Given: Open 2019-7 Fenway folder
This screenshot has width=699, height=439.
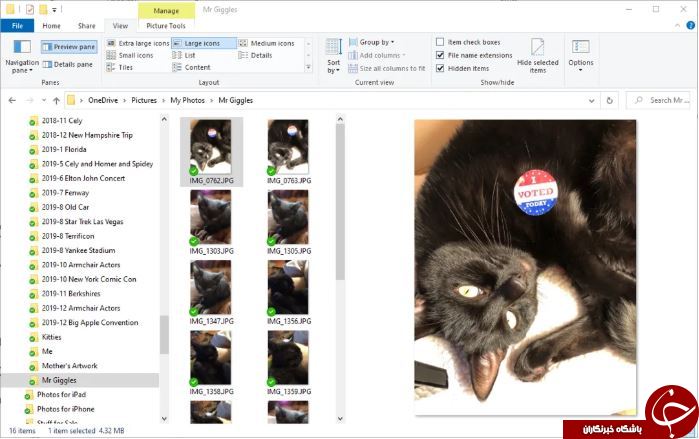Looking at the screenshot, I should [65, 193].
